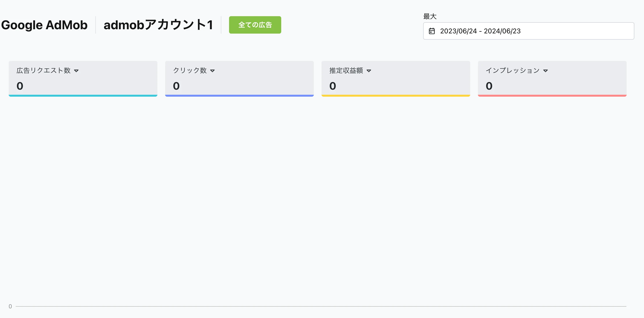Click the Google AdMob heading
Screen dimensions: 644x318
click(44, 25)
